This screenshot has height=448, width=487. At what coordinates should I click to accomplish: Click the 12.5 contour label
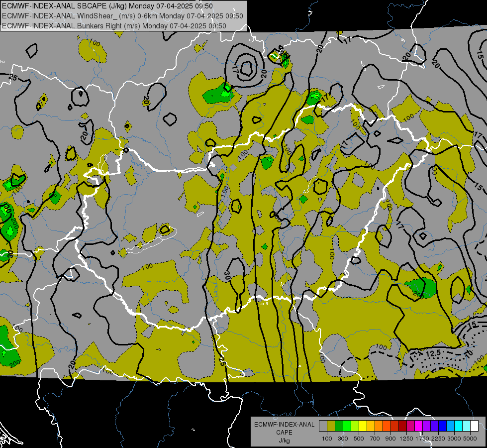(433, 353)
